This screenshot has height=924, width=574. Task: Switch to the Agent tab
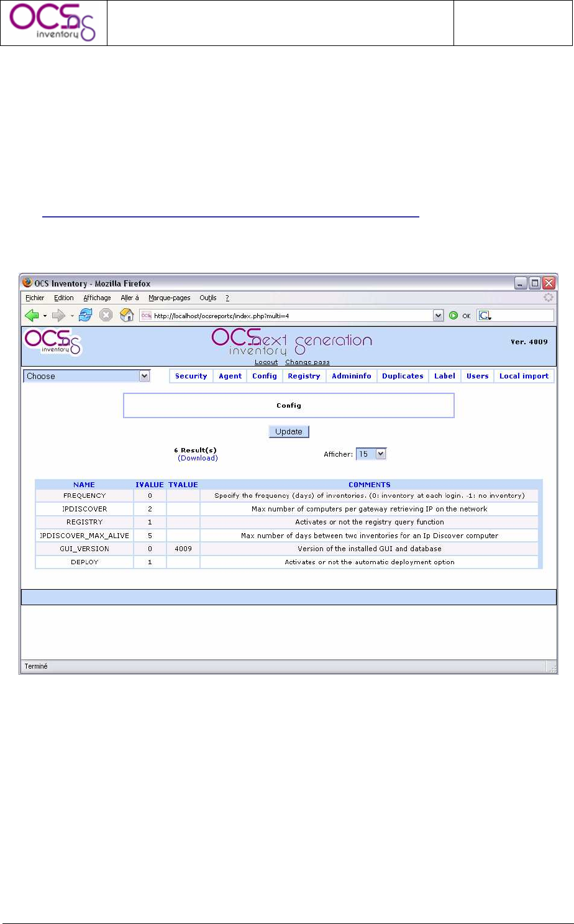[x=230, y=376]
